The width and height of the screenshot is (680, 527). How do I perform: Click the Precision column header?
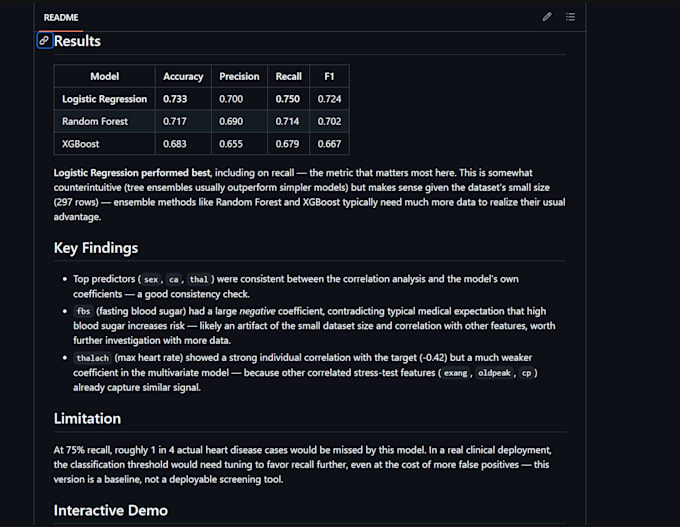(239, 76)
